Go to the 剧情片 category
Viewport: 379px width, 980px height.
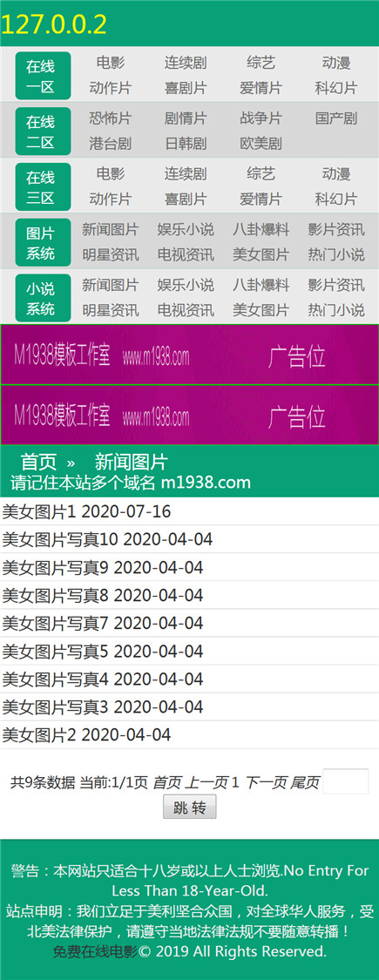186,118
